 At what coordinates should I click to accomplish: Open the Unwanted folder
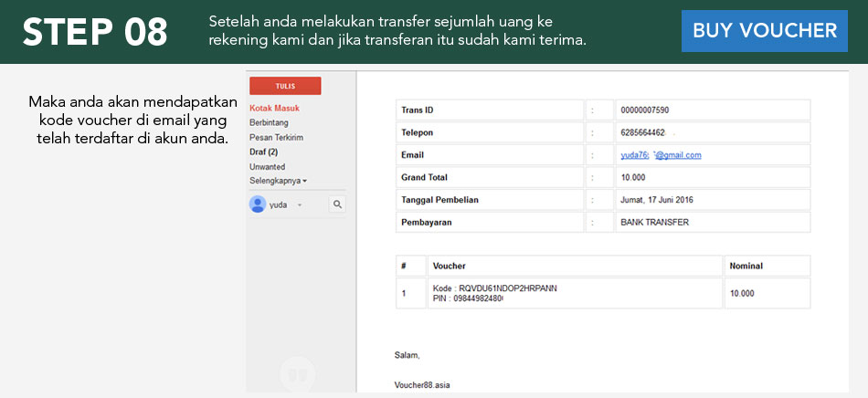(x=267, y=167)
